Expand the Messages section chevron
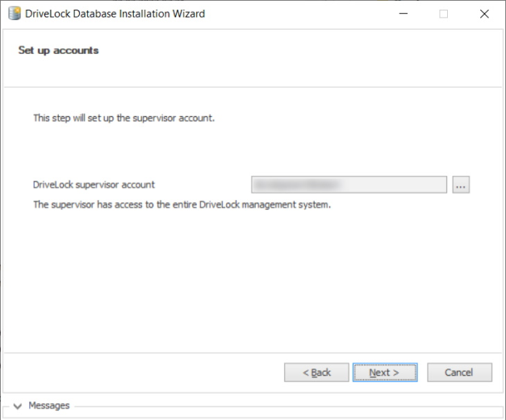 coord(18,406)
